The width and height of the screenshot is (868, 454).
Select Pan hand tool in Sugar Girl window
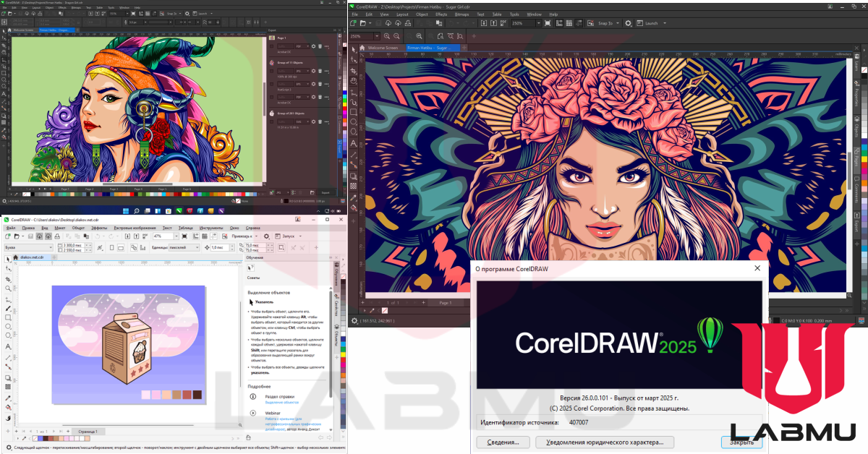click(354, 81)
